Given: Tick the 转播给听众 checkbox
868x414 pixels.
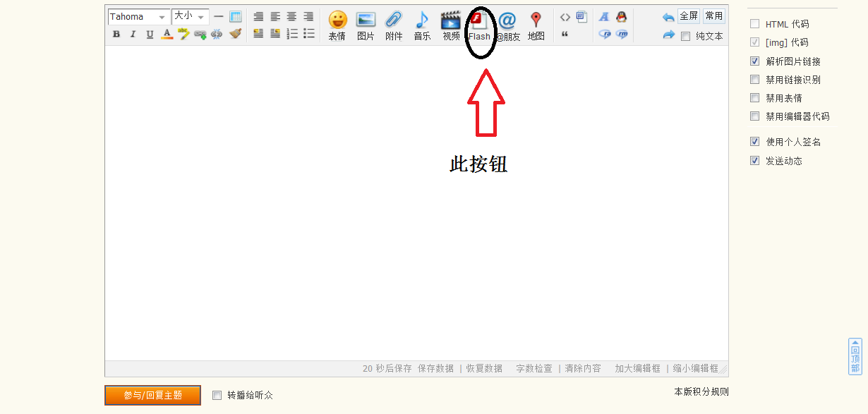Looking at the screenshot, I should tap(217, 396).
